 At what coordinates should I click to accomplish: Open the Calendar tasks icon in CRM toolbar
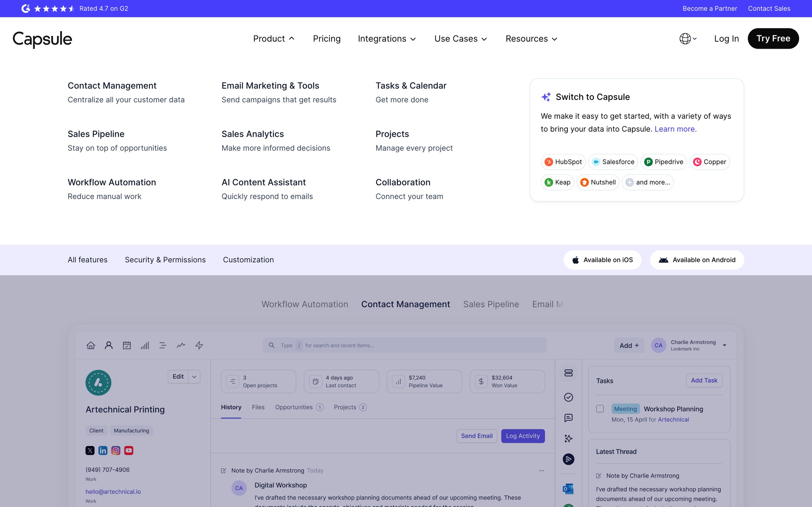[127, 345]
